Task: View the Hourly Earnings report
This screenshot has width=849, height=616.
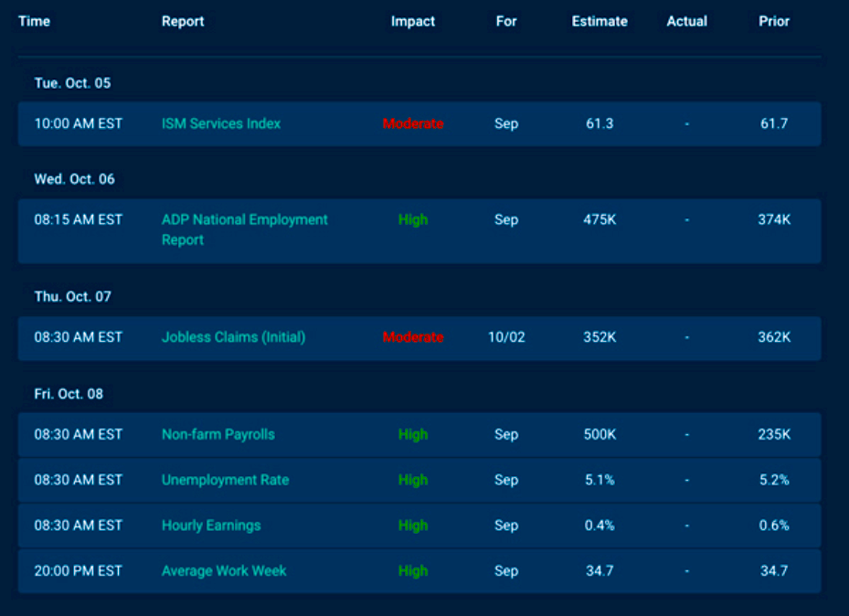Action: point(211,526)
